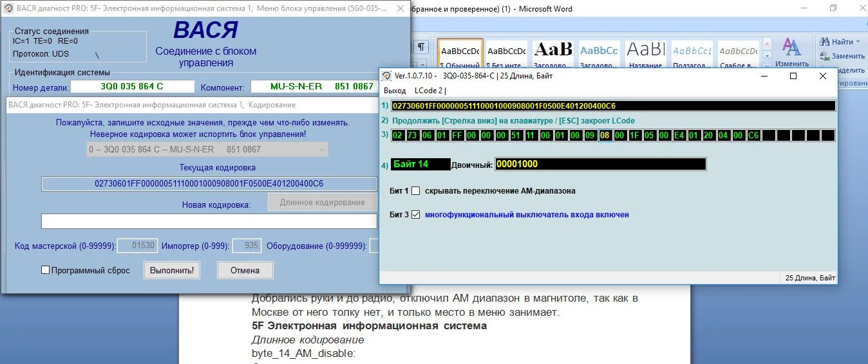This screenshot has width=868, height=364.
Task: Click the Заменить icon in Word ribbon
Action: pyautogui.click(x=824, y=56)
